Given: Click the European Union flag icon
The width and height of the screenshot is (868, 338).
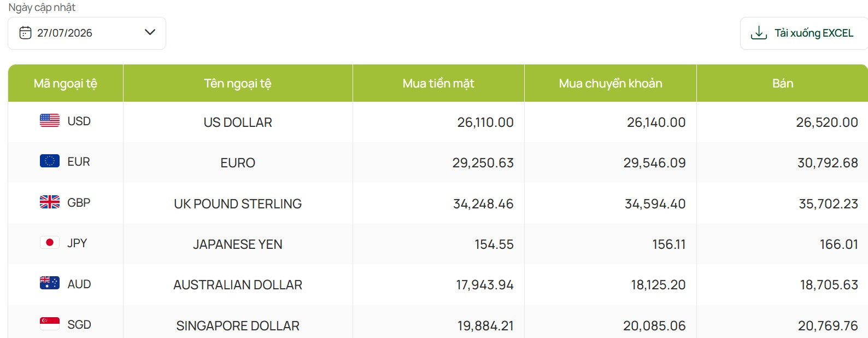Looking at the screenshot, I should (x=50, y=161).
